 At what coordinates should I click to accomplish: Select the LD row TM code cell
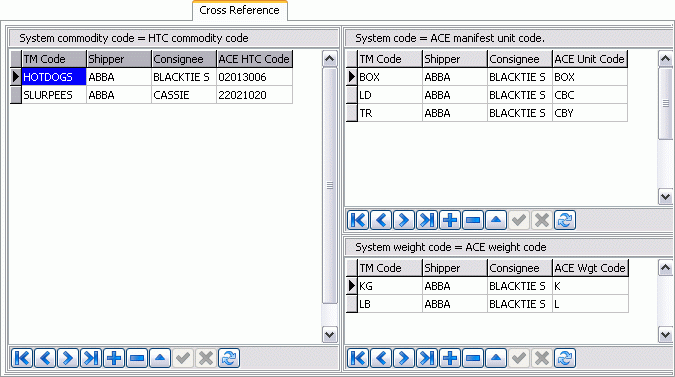(390, 95)
